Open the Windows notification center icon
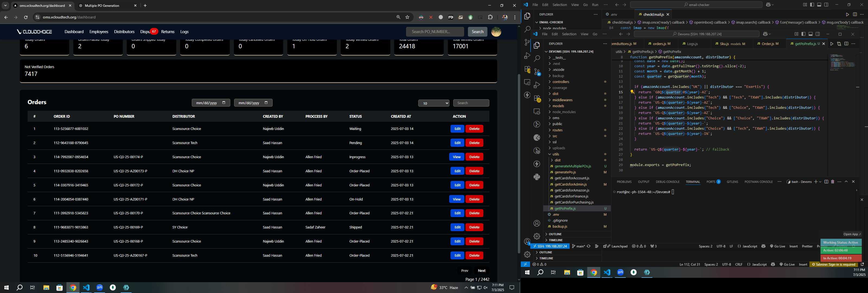The image size is (868, 293). click(x=512, y=288)
